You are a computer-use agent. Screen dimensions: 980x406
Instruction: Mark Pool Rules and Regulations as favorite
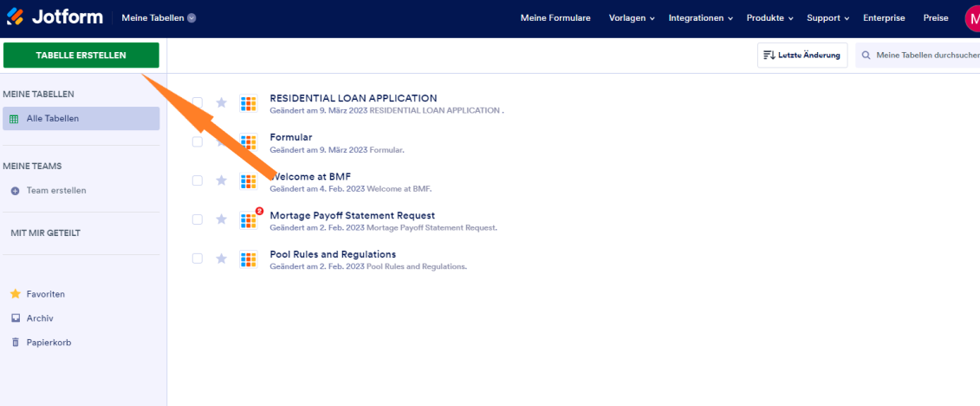tap(221, 259)
